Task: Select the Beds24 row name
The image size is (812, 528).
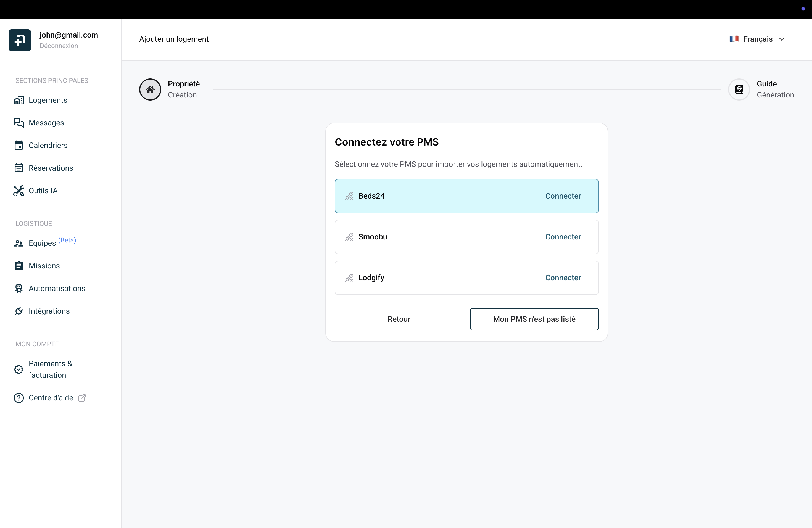Action: click(x=371, y=196)
